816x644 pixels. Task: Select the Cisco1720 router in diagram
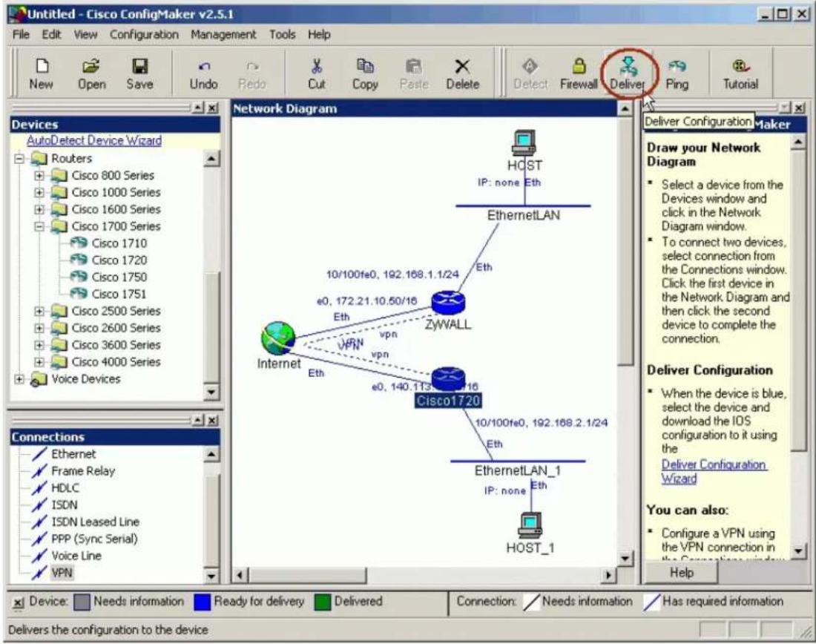pos(448,380)
